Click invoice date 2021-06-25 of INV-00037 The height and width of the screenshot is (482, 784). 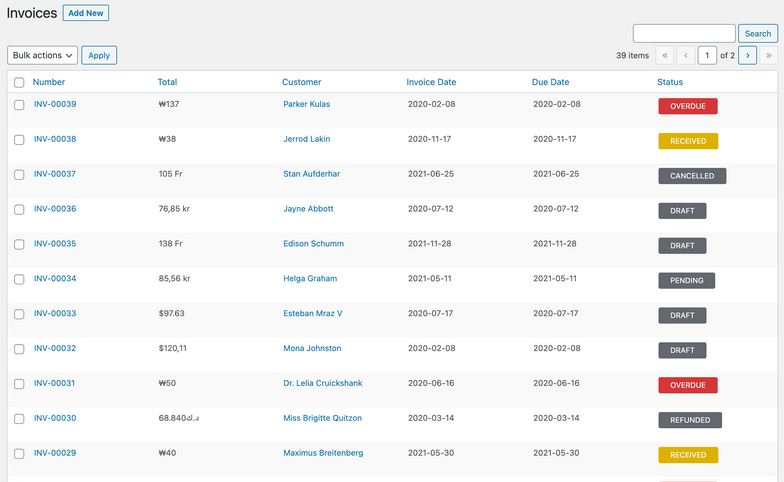431,174
